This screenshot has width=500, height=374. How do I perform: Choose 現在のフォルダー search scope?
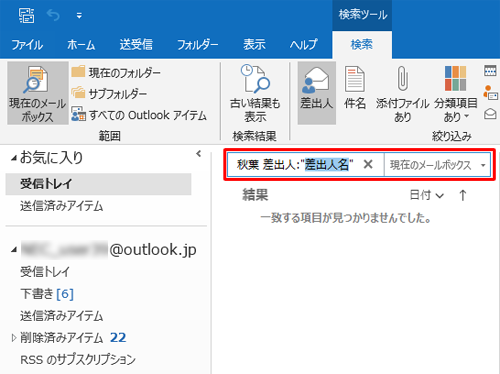(116, 72)
